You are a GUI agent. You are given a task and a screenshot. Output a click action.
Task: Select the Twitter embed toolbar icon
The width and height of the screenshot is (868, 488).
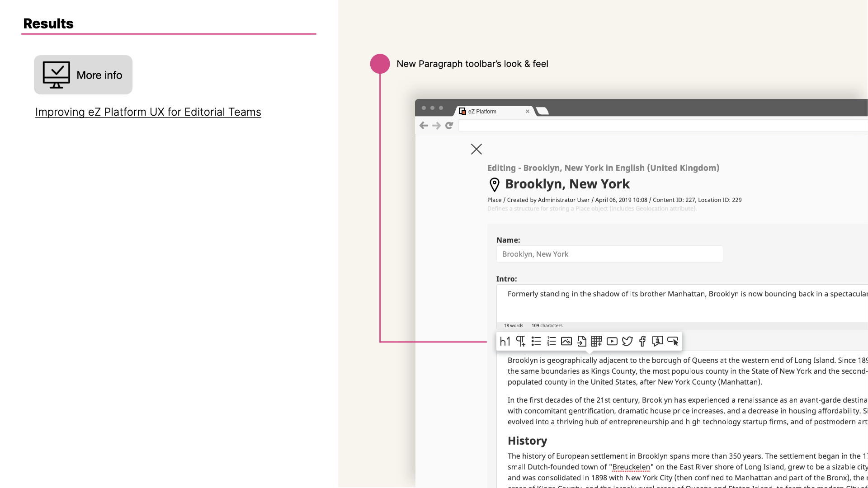click(x=627, y=341)
